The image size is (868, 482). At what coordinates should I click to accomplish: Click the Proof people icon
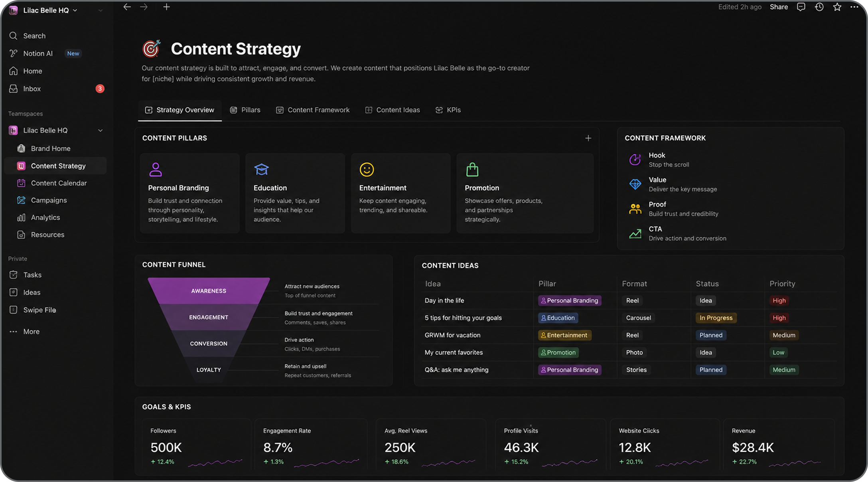click(635, 209)
